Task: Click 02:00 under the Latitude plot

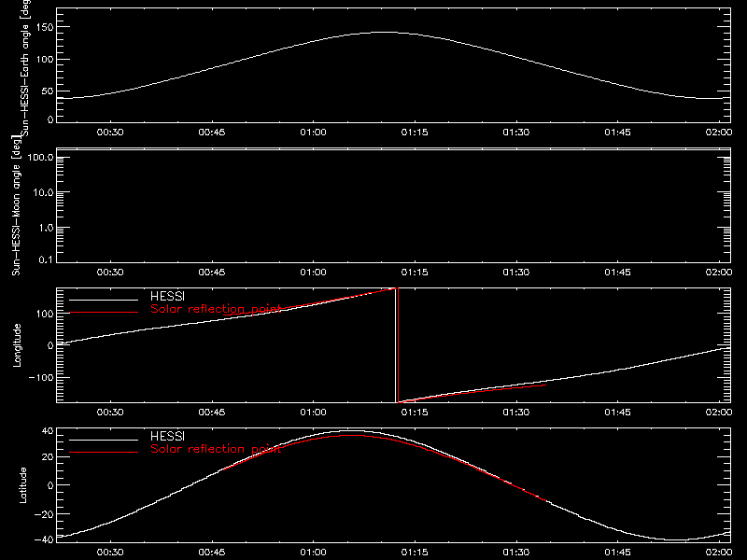Action: (x=718, y=553)
